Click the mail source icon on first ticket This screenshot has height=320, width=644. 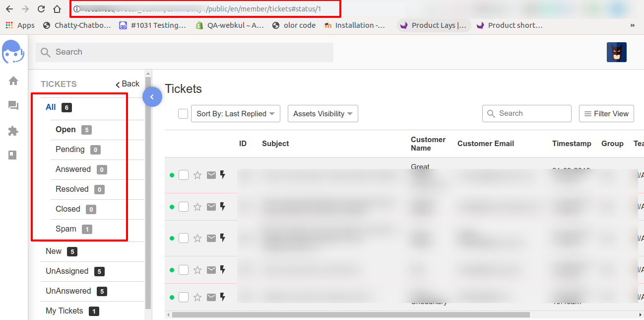coord(211,175)
